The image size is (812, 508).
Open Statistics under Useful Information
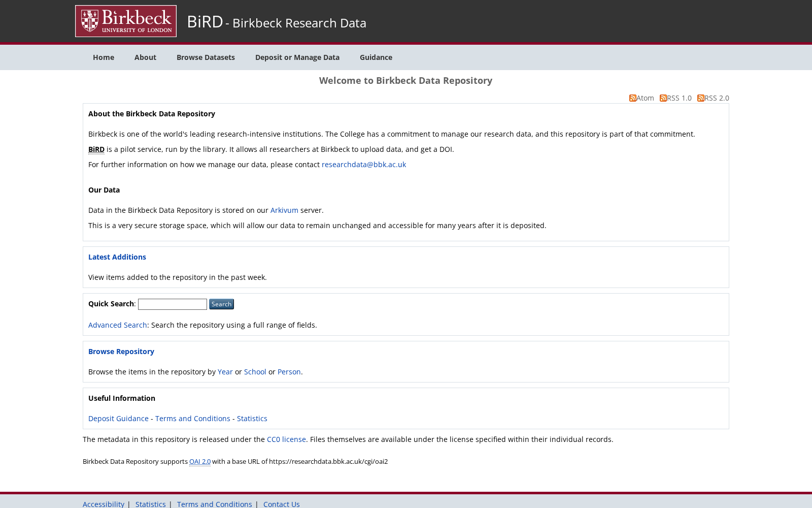point(252,419)
